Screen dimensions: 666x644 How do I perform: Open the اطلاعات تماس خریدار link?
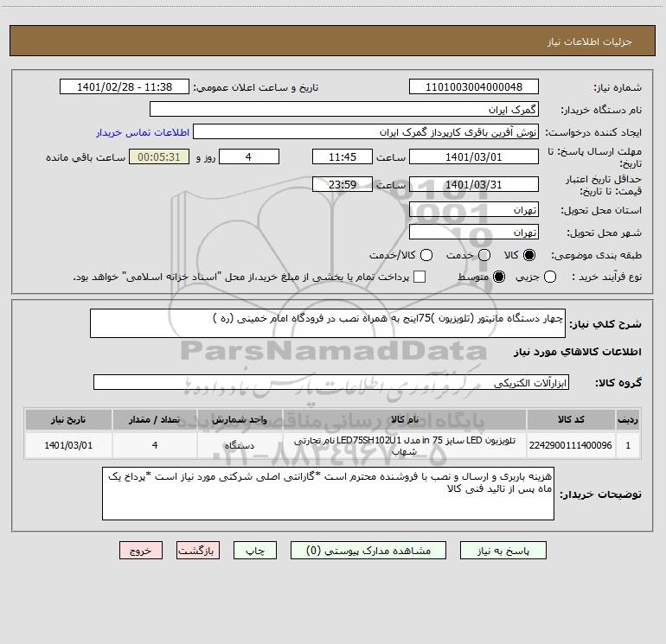[x=143, y=132]
